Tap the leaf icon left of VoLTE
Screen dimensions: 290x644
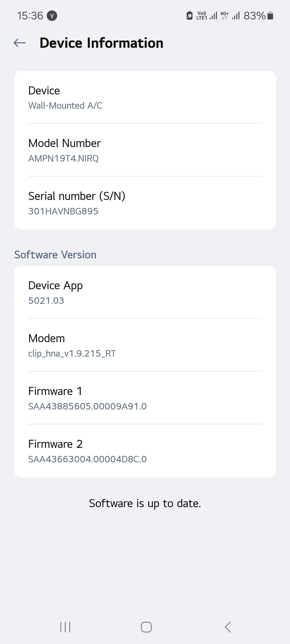click(190, 16)
